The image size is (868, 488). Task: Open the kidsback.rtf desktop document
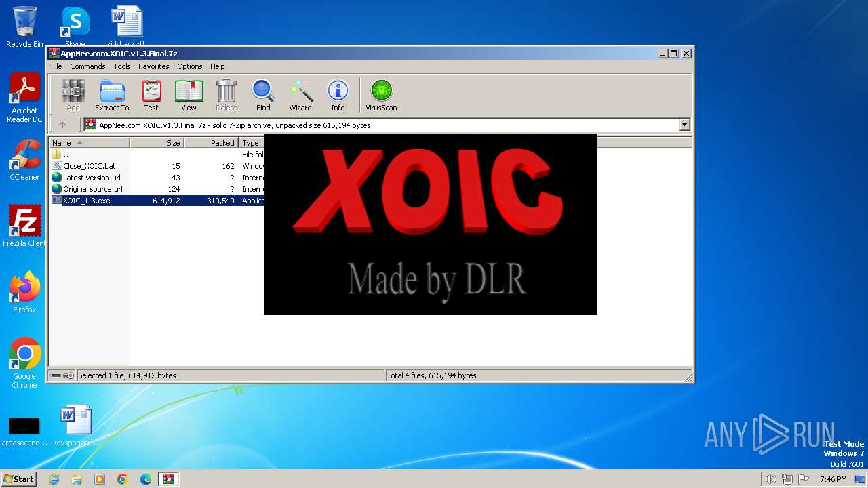126,26
